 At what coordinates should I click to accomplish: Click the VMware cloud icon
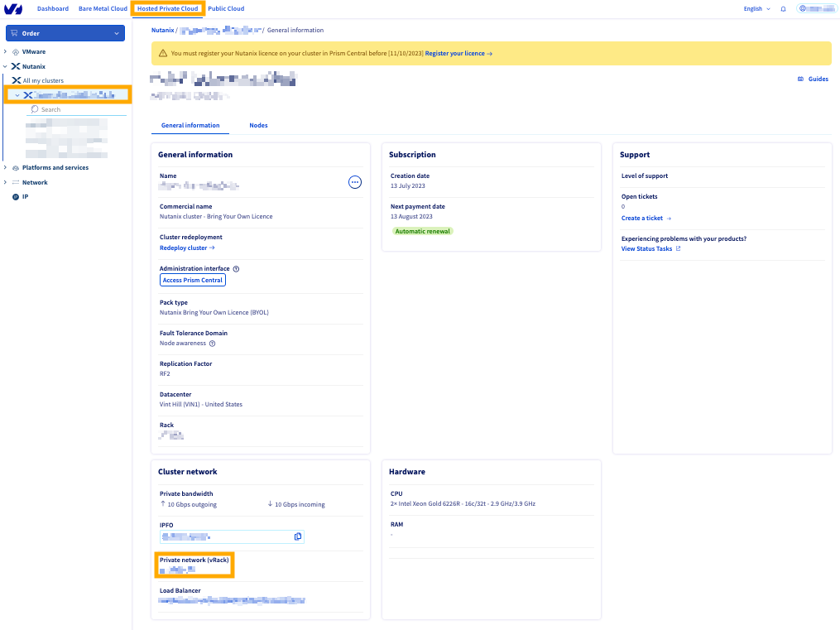coord(16,52)
